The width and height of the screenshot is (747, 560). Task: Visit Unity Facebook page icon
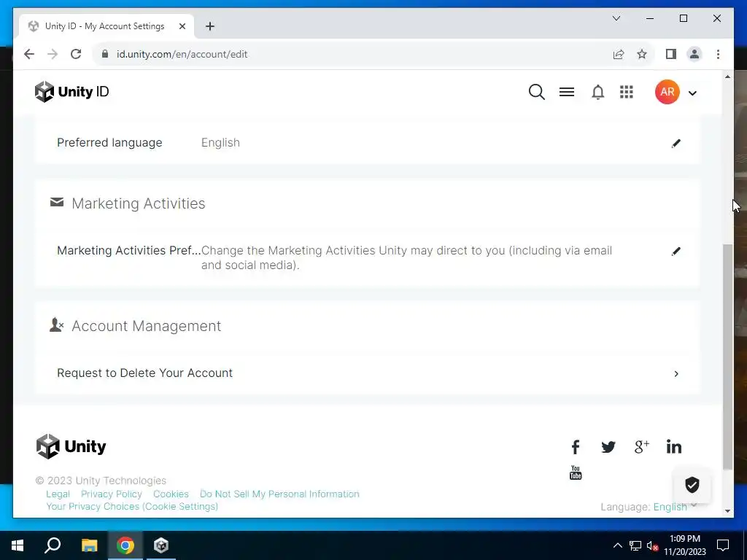576,447
